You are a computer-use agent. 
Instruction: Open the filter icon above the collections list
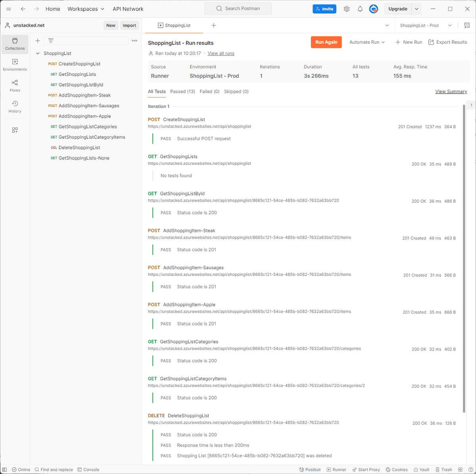pos(50,40)
